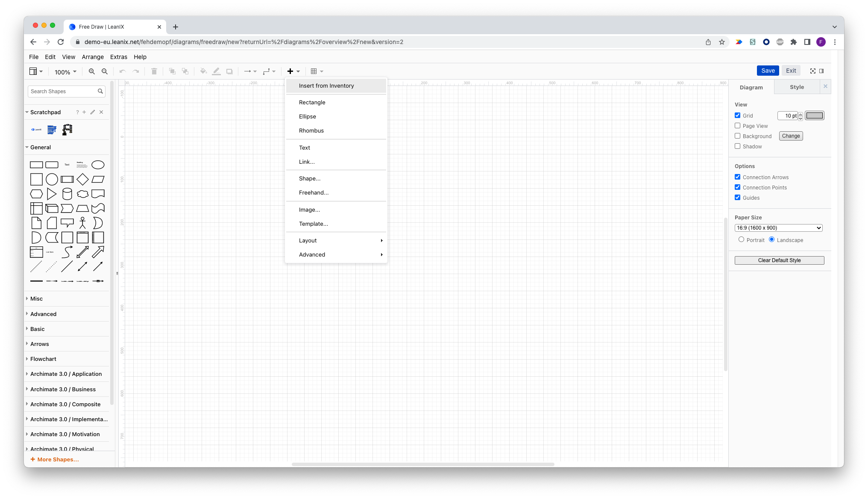Enable the Background checkbox

[x=737, y=136]
